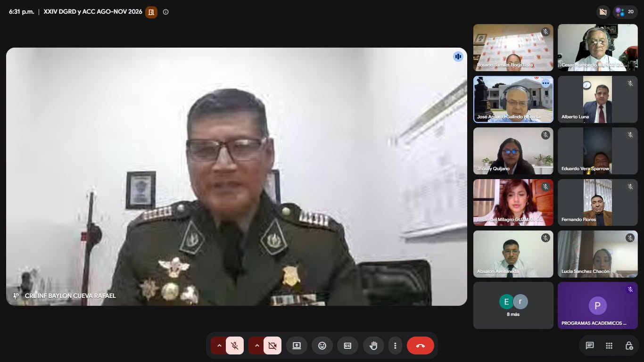Open the chat panel icon

point(590,346)
